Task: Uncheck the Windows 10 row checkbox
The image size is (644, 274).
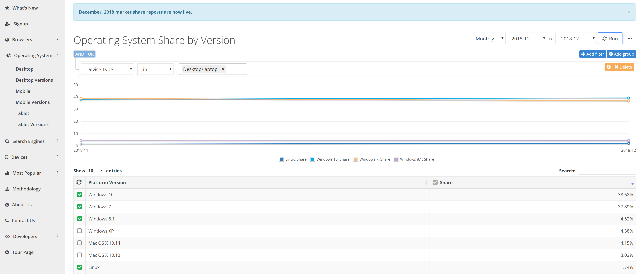Action: point(80,195)
